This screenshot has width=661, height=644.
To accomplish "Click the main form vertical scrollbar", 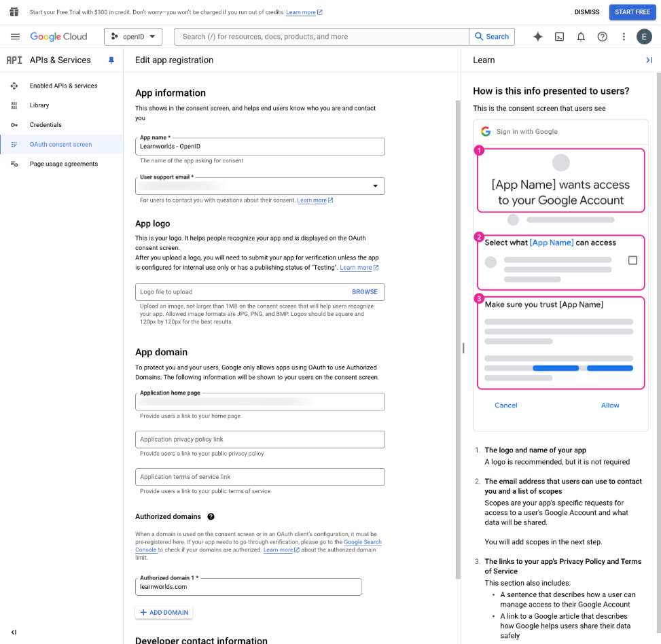I will (x=459, y=340).
